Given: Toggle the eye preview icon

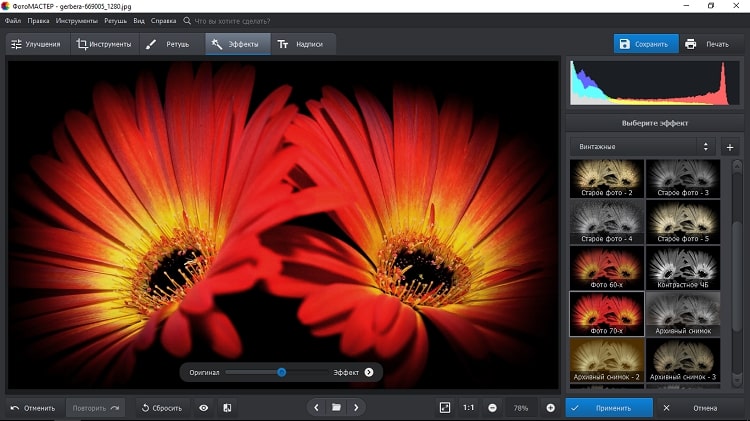Looking at the screenshot, I should click(x=204, y=408).
